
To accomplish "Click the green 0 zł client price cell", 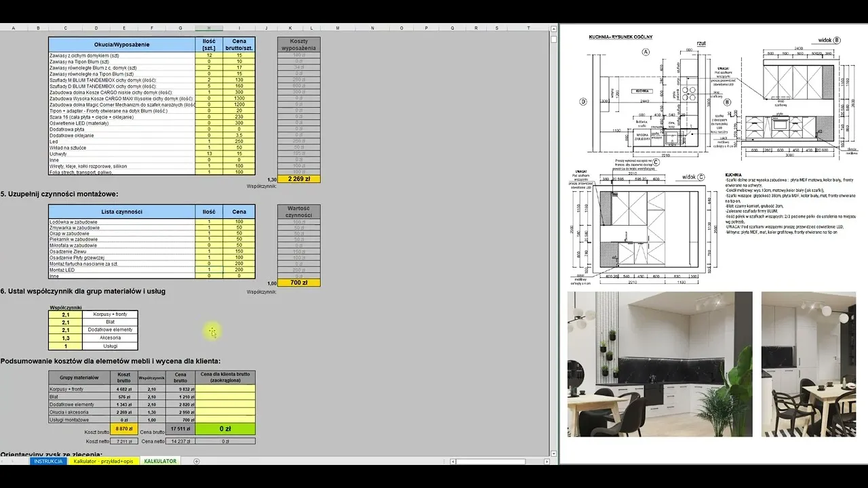I will click(x=226, y=428).
